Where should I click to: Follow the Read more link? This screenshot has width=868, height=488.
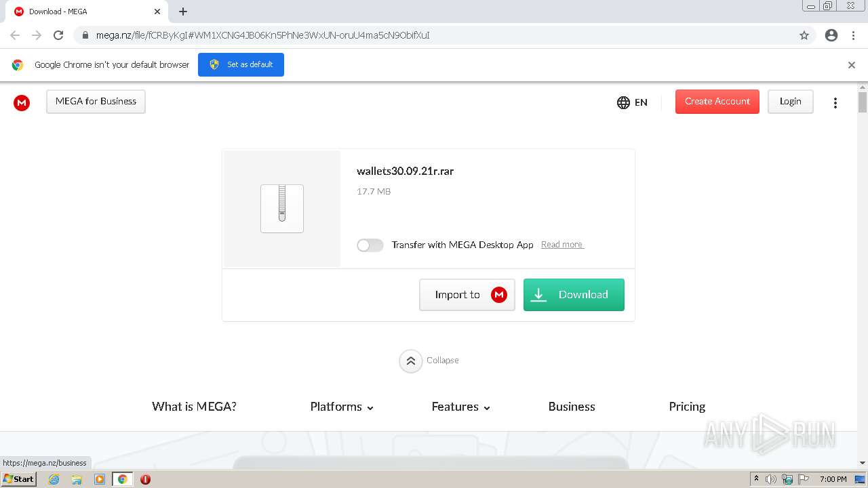click(562, 245)
